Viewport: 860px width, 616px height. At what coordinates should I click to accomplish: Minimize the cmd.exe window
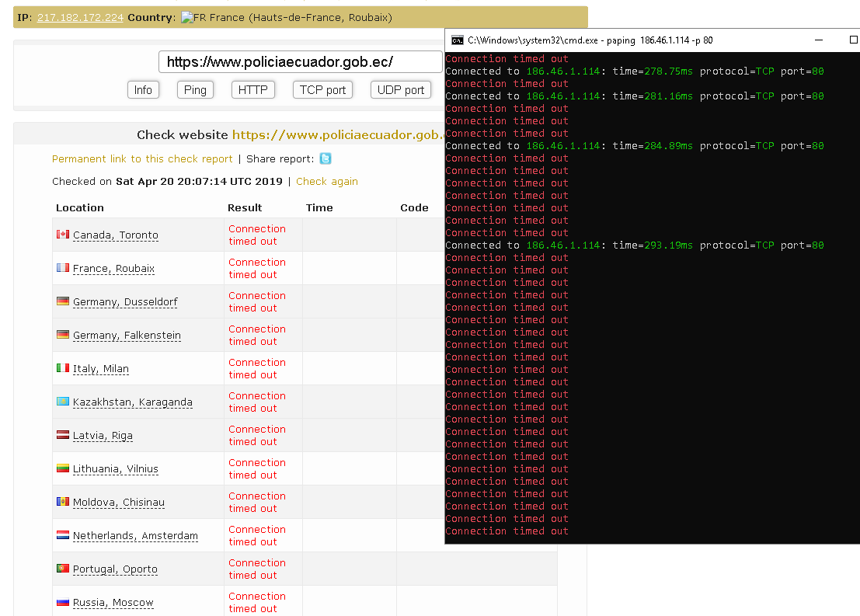pos(819,40)
